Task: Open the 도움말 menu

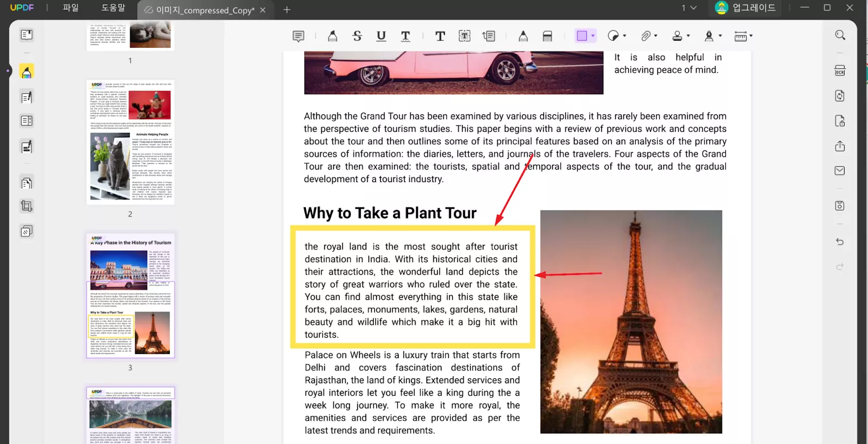Action: (113, 8)
